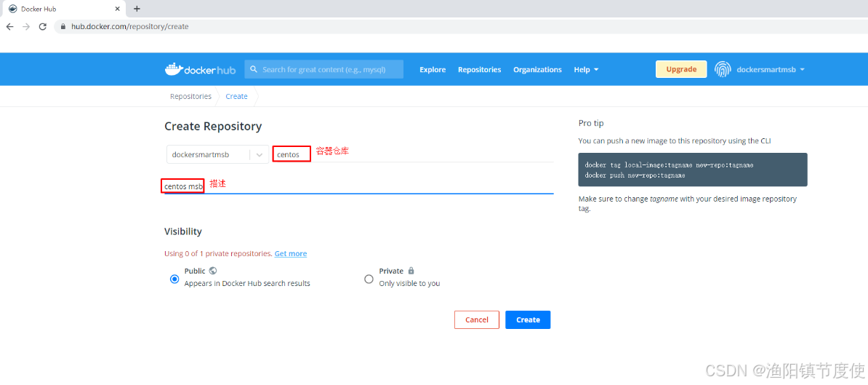Select the Private visibility radio button
Image resolution: width=868 pixels, height=385 pixels.
pos(369,279)
